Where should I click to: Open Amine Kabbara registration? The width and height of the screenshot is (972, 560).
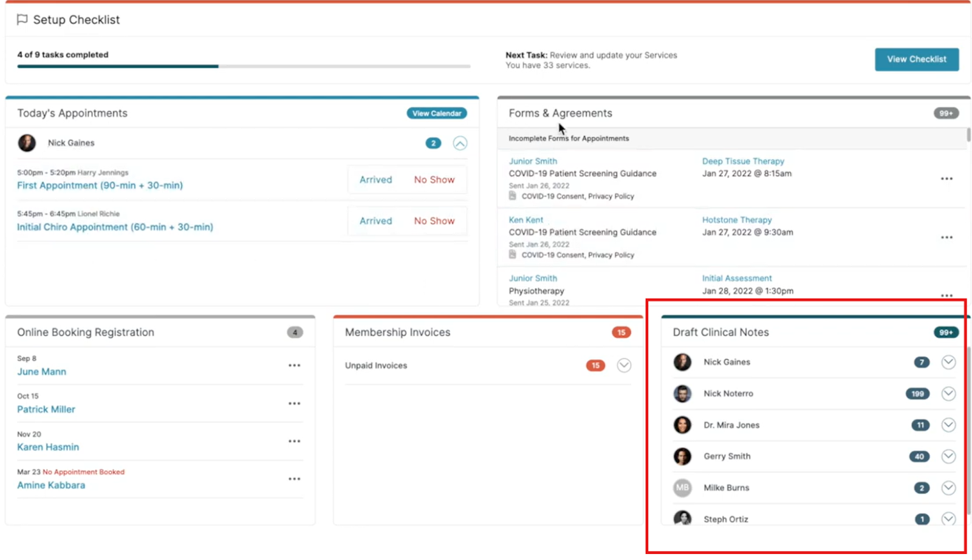[x=51, y=485]
